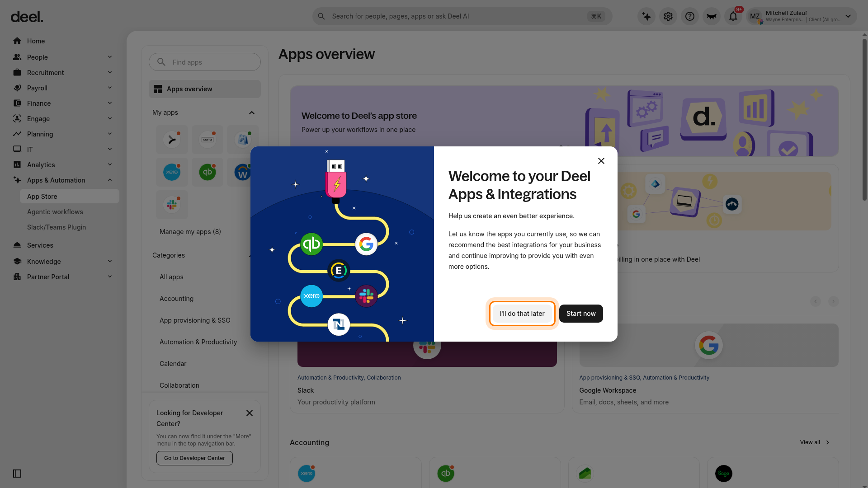
Task: Select App Store in the sidebar
Action: click(70, 197)
